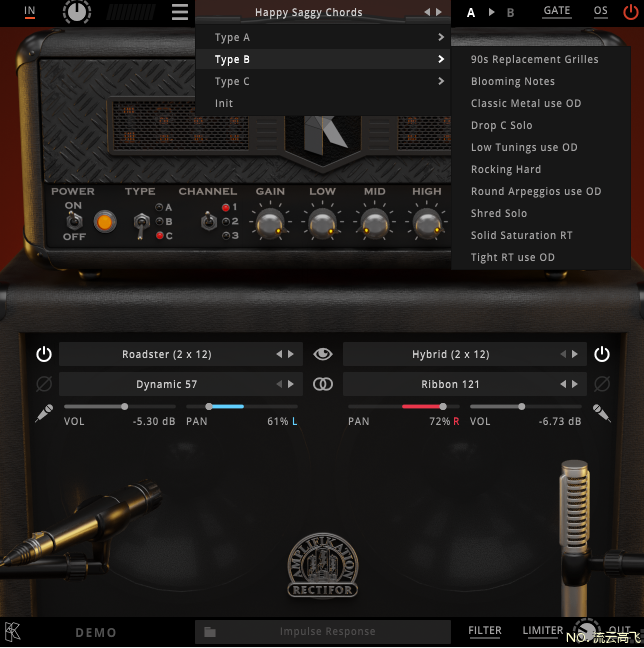Toggle left cabinet power icon
Screen dimensions: 644x648
[44, 354]
